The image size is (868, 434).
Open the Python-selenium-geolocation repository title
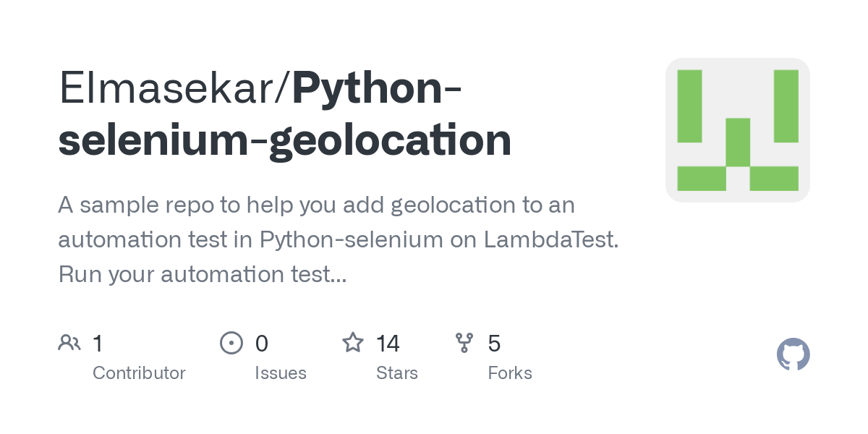[x=285, y=114]
